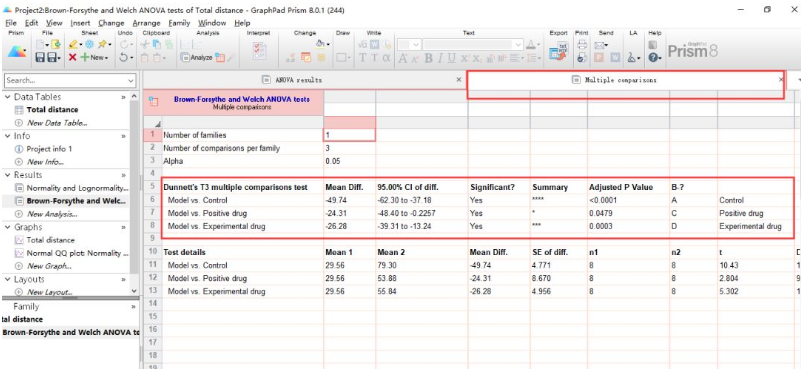806x369 pixels.
Task: Open the Edit menu
Action: click(x=31, y=23)
